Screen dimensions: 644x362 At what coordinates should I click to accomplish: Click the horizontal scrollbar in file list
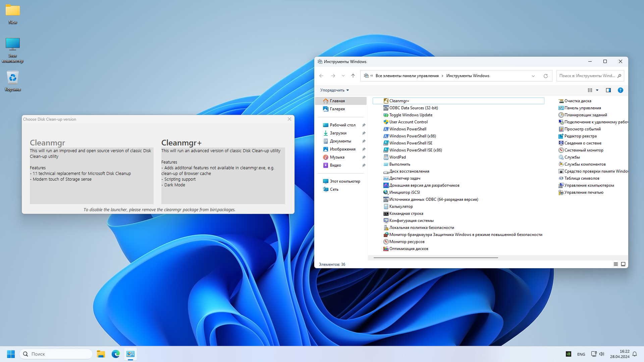tap(435, 258)
